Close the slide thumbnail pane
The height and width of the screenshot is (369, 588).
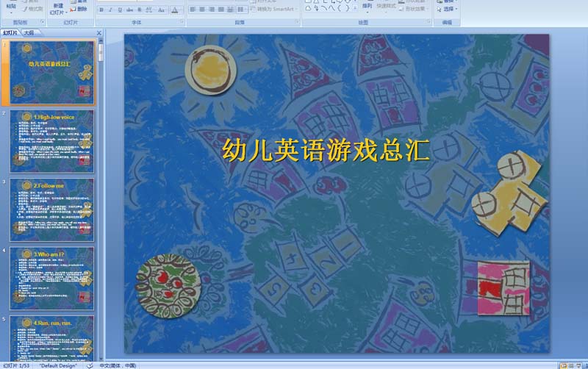coord(99,33)
